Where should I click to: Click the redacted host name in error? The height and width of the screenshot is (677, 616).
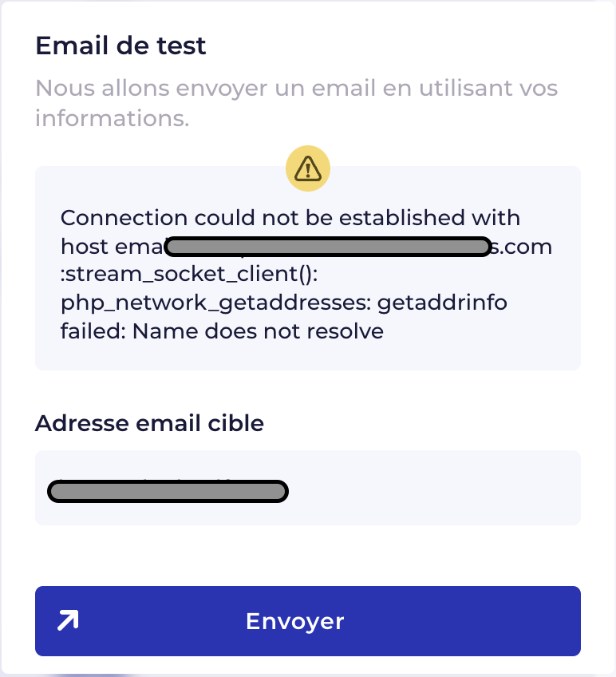328,247
